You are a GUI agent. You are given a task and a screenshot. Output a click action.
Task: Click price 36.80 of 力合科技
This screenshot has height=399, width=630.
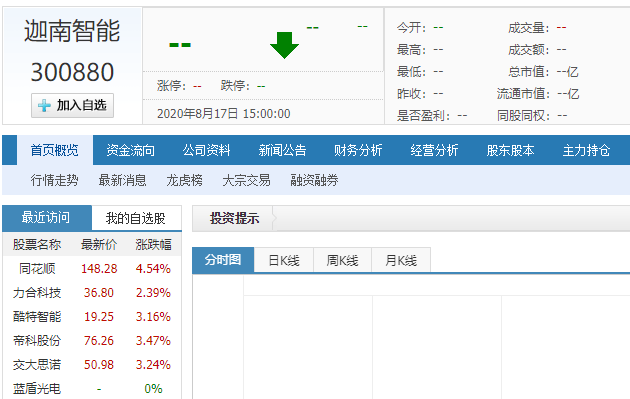99,293
